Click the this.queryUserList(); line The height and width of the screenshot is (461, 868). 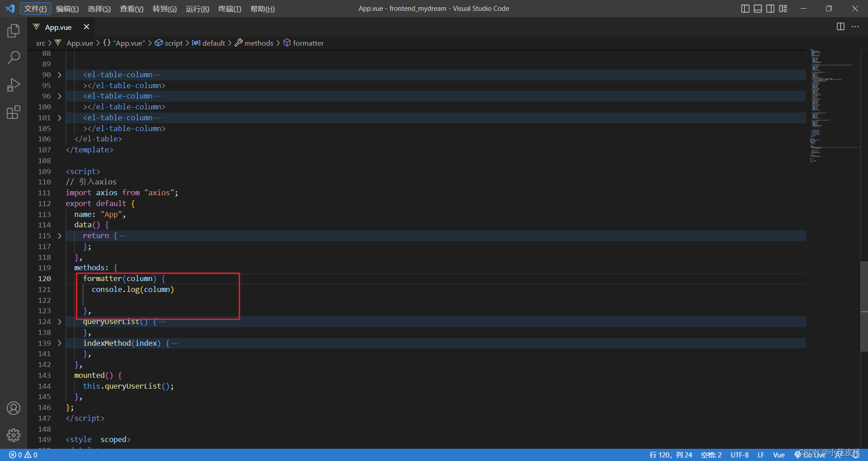(128, 386)
